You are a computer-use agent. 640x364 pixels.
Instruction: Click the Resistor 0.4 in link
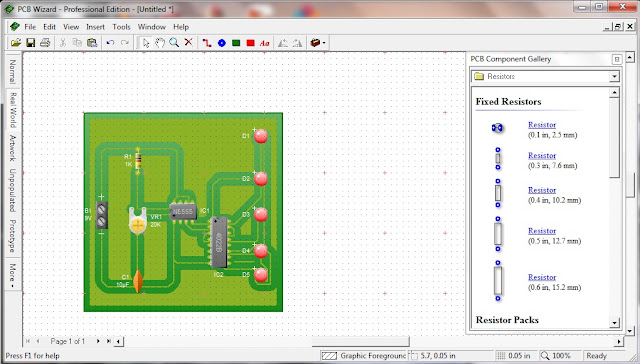tap(542, 190)
